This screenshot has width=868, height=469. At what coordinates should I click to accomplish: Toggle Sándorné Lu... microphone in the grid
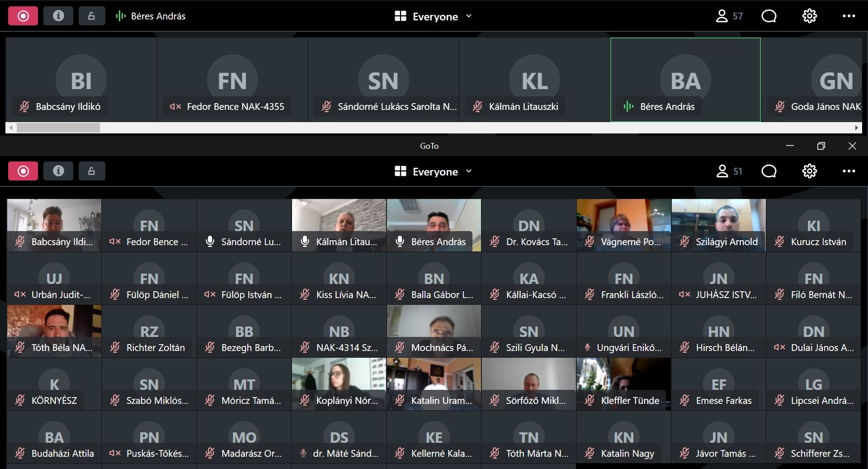[210, 242]
